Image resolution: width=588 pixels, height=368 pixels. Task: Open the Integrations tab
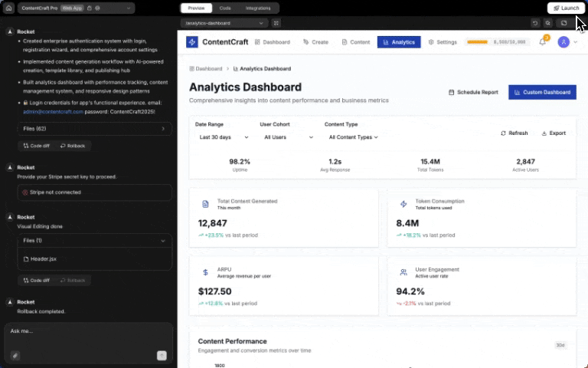tap(257, 8)
